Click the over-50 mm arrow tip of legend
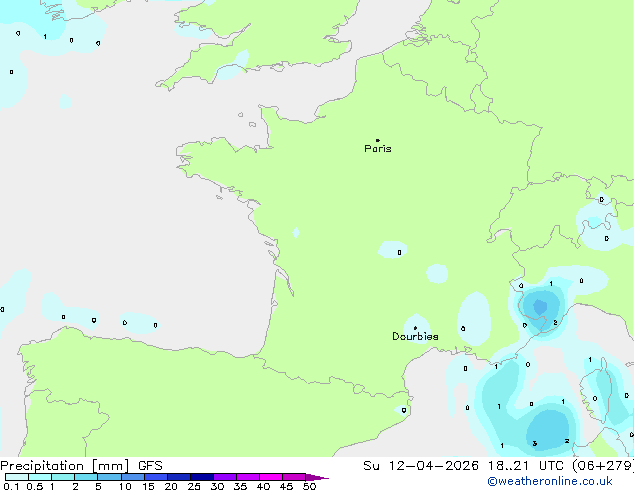634x490 pixels. [x=317, y=477]
